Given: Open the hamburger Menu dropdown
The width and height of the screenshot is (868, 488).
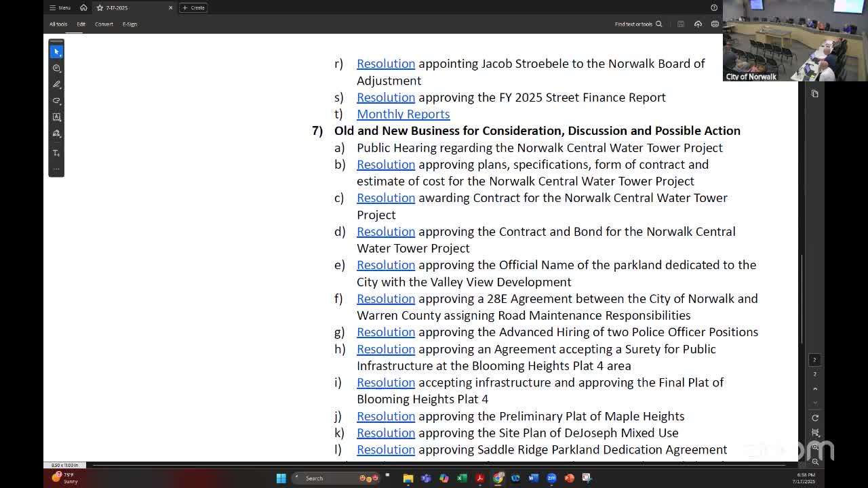Looking at the screenshot, I should point(60,8).
